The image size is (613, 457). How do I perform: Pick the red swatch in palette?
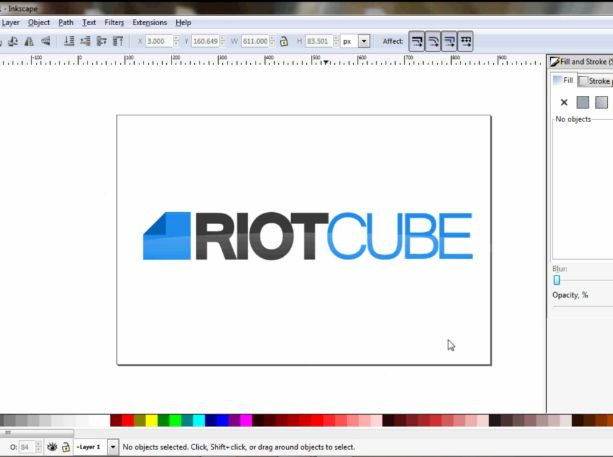128,420
